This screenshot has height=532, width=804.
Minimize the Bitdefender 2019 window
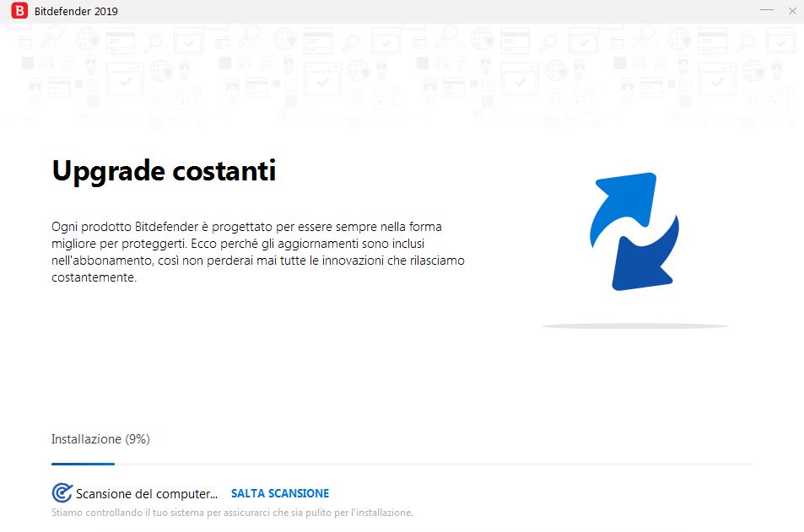click(767, 10)
